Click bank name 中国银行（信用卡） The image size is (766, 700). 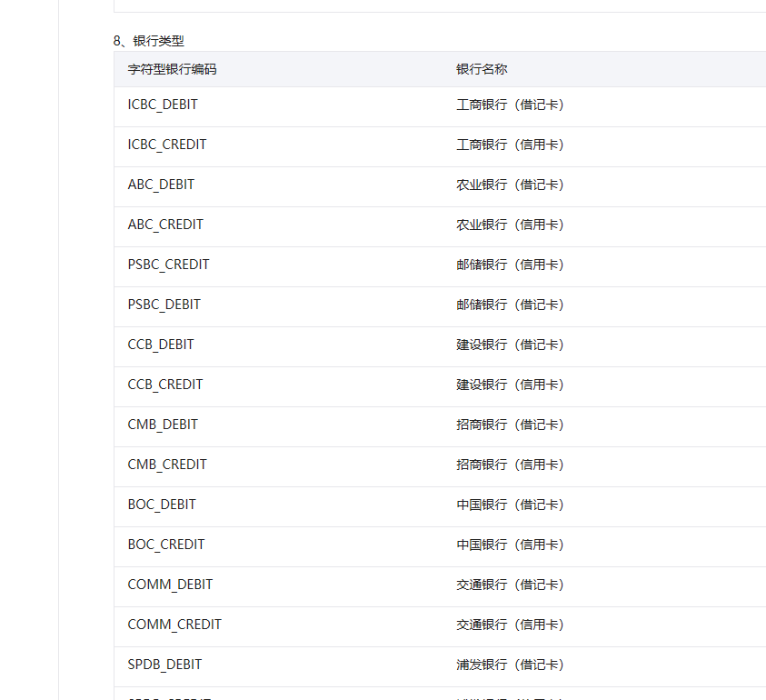point(511,545)
